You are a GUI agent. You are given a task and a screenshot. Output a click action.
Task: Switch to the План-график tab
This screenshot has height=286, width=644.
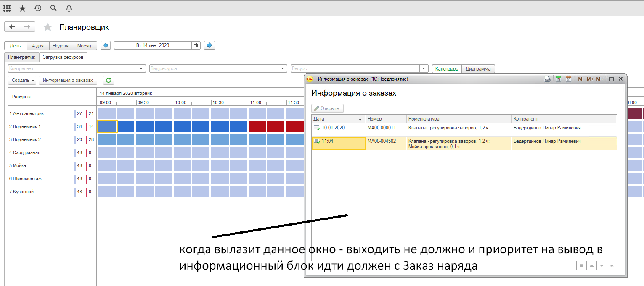[22, 57]
